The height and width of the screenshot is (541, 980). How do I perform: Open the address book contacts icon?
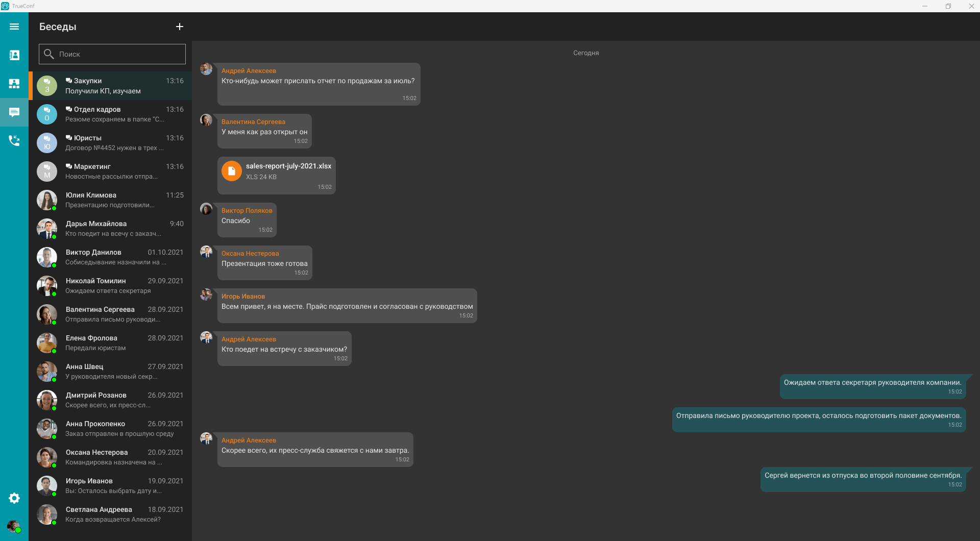pyautogui.click(x=14, y=55)
